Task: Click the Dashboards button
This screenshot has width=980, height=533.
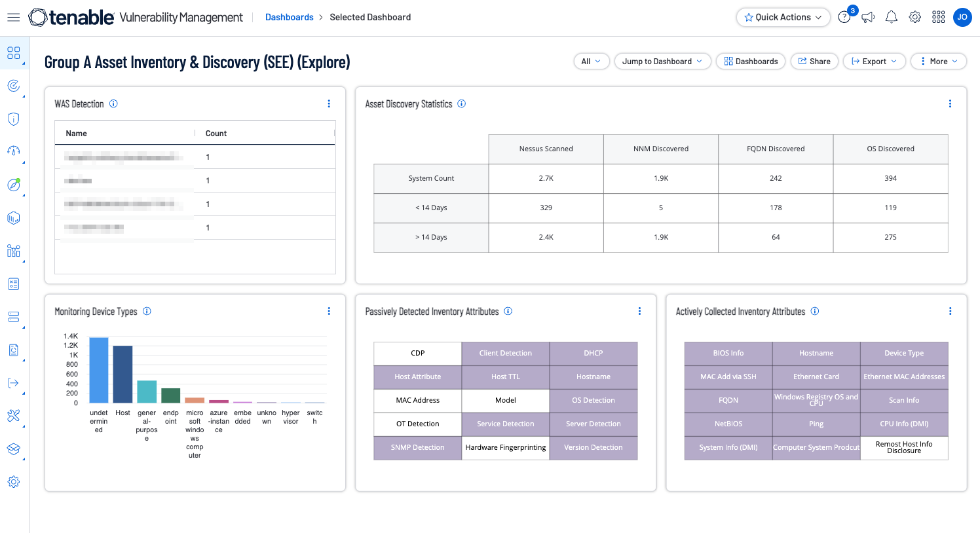Action: coord(751,62)
